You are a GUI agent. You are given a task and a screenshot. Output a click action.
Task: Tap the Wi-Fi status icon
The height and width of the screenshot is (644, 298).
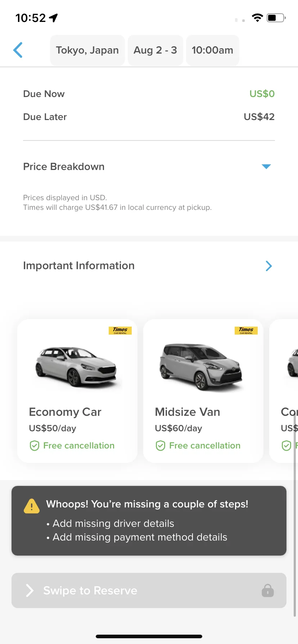coord(257,18)
